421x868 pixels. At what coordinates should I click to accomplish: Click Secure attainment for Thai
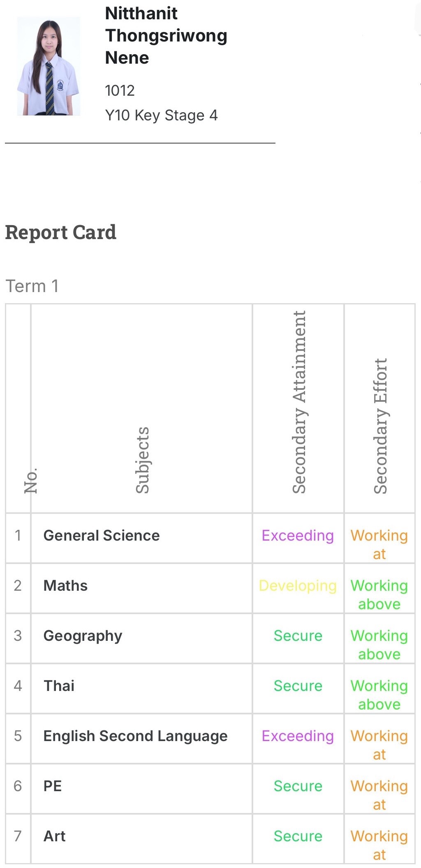pyautogui.click(x=298, y=686)
